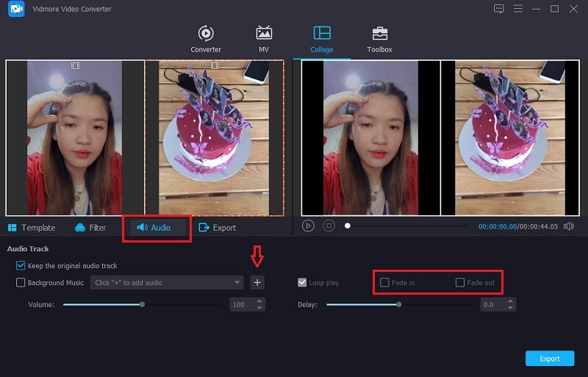The image size is (588, 377).
Task: Switch to the MV module
Action: tap(263, 34)
